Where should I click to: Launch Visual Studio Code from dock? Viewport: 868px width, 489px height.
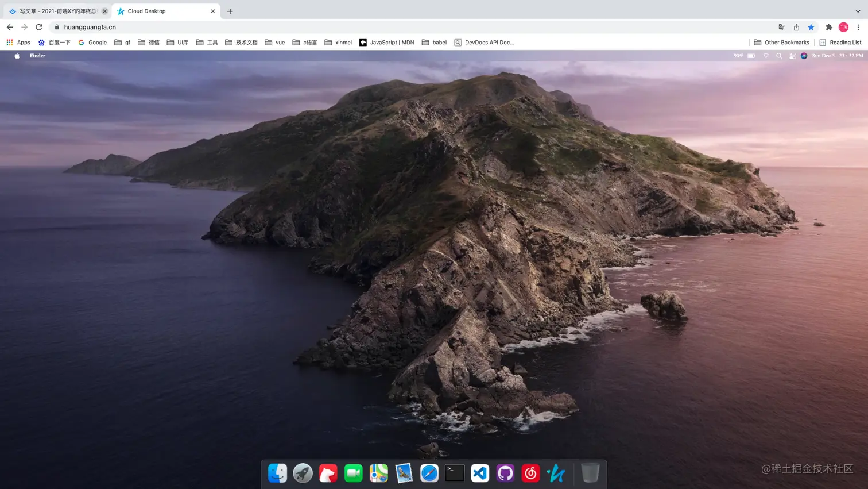pyautogui.click(x=480, y=473)
